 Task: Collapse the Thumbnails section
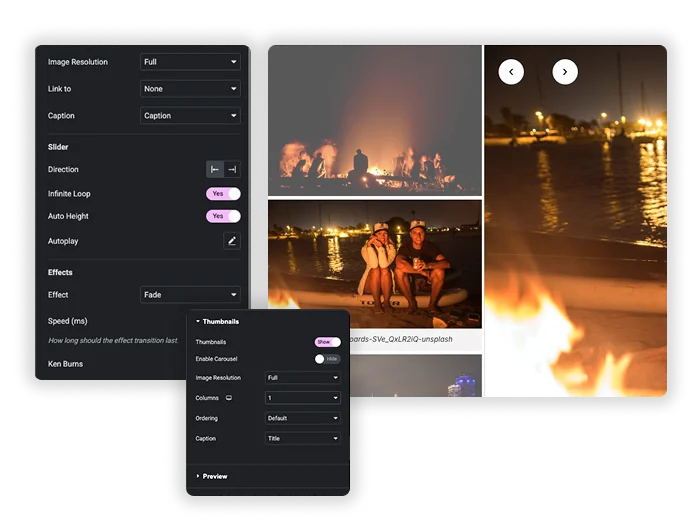click(x=217, y=321)
